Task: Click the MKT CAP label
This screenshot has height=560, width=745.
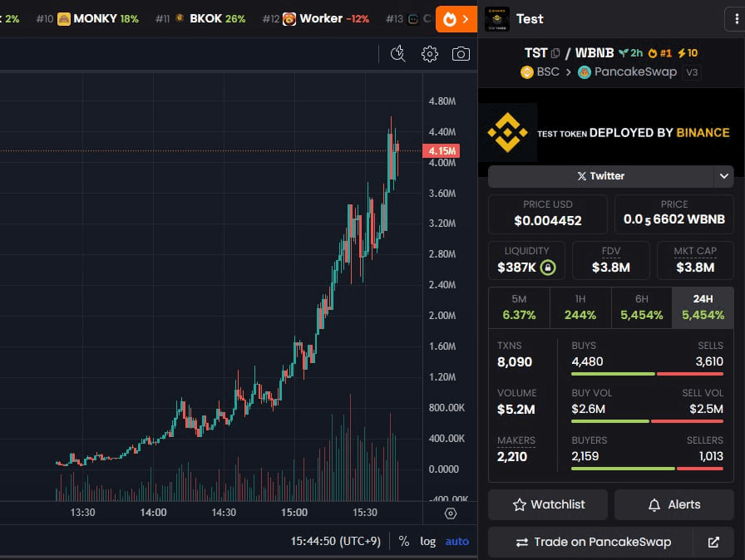Action: click(x=695, y=251)
